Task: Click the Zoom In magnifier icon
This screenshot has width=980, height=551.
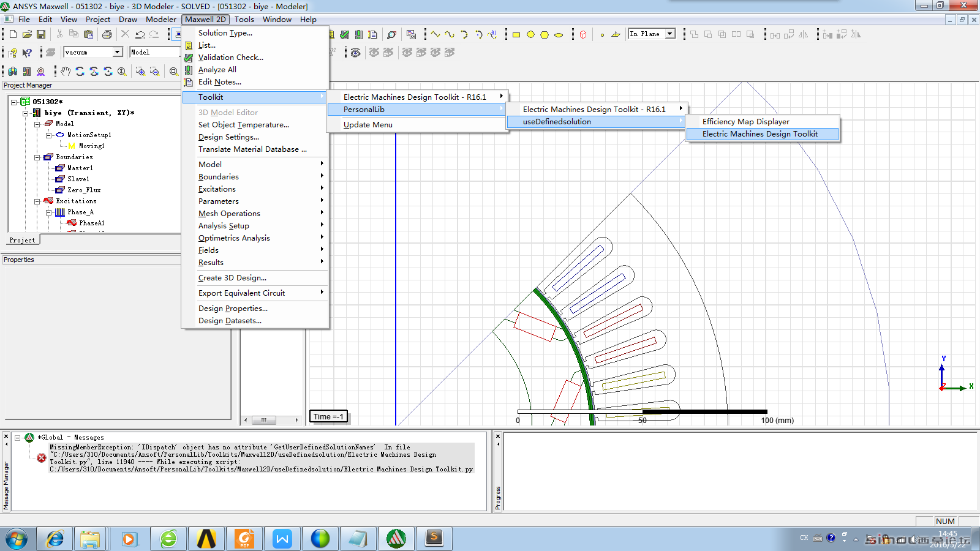Action: pos(140,72)
